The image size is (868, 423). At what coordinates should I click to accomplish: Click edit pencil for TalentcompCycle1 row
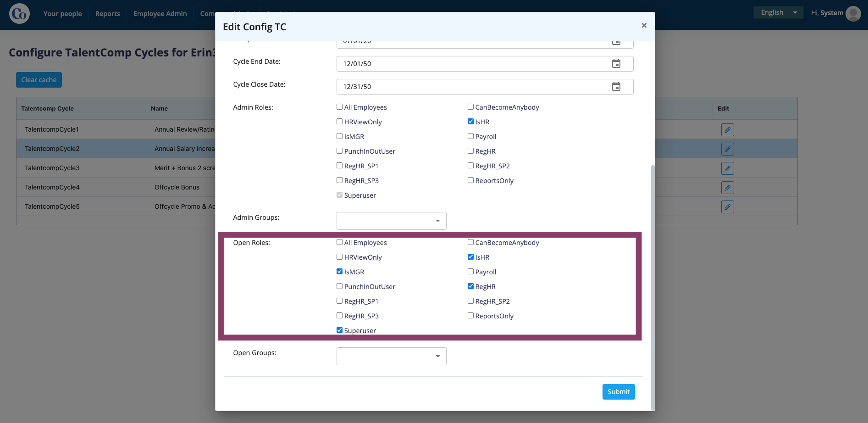727,130
